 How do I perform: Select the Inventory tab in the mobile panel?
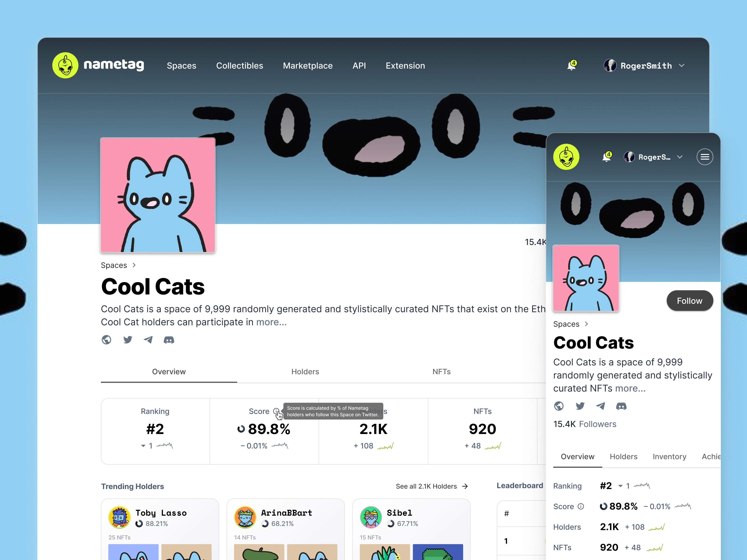(x=669, y=457)
